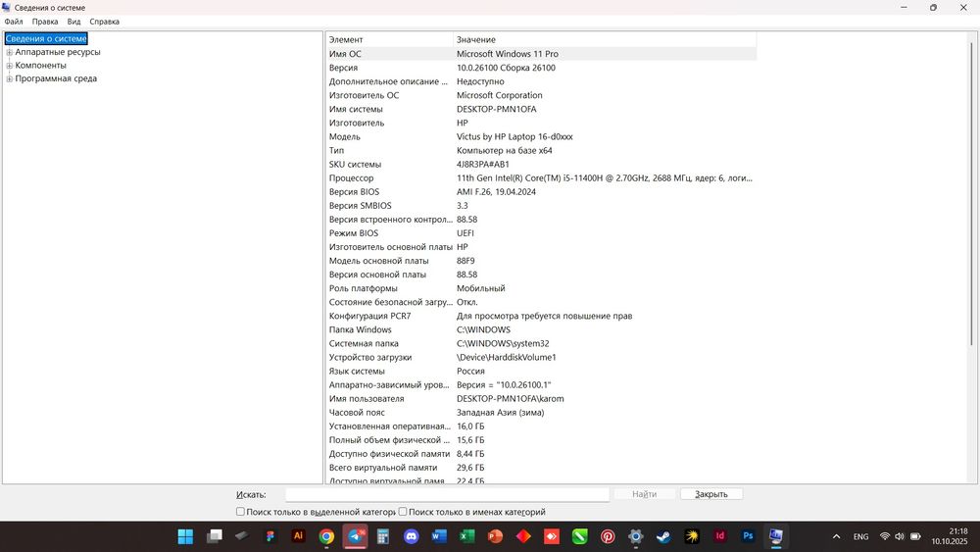Click the Закрыть button
Image resolution: width=980 pixels, height=552 pixels.
coord(711,494)
